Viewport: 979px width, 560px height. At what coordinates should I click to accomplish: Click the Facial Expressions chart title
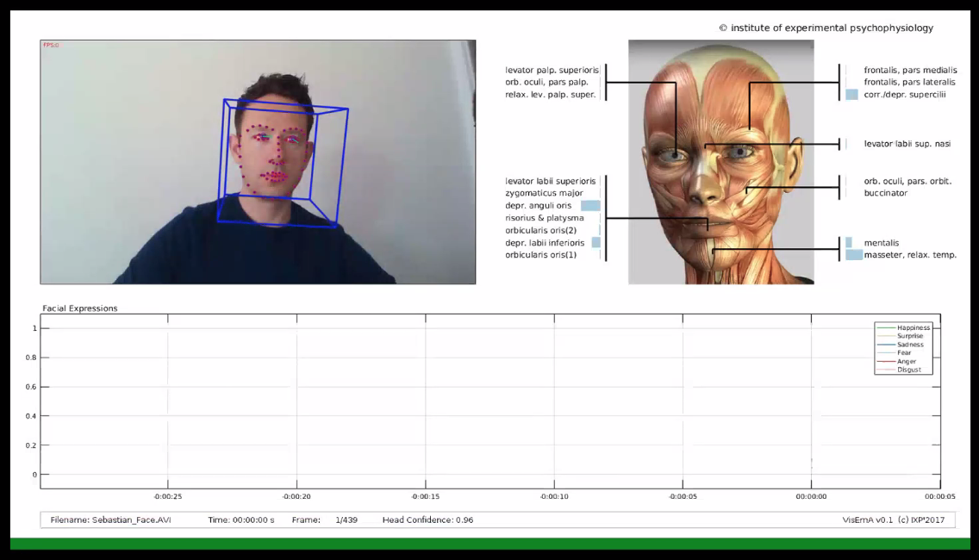[x=80, y=308]
